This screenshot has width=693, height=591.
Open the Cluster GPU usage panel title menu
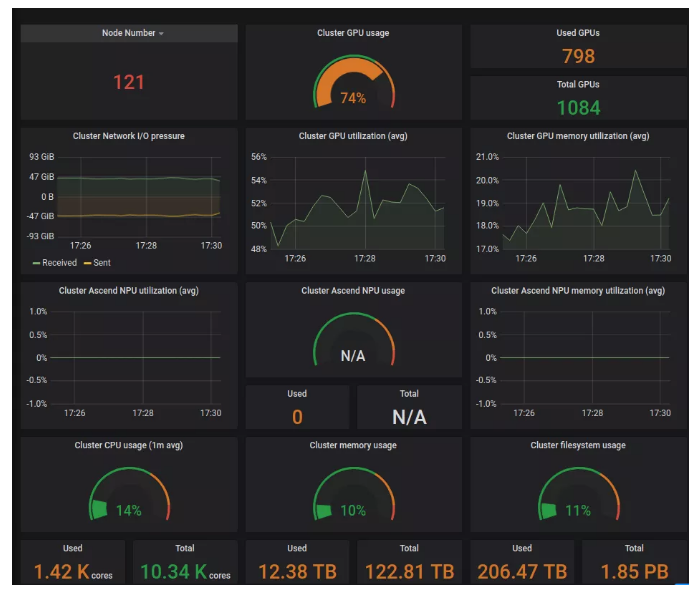tap(353, 33)
